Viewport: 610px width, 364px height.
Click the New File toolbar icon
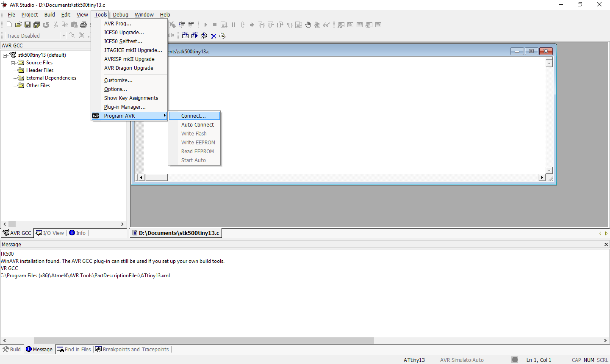click(9, 25)
